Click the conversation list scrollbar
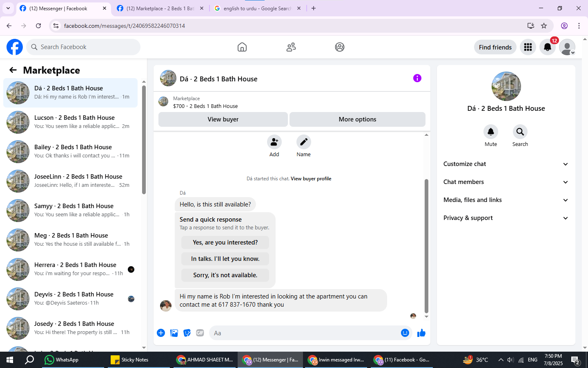 pyautogui.click(x=144, y=140)
